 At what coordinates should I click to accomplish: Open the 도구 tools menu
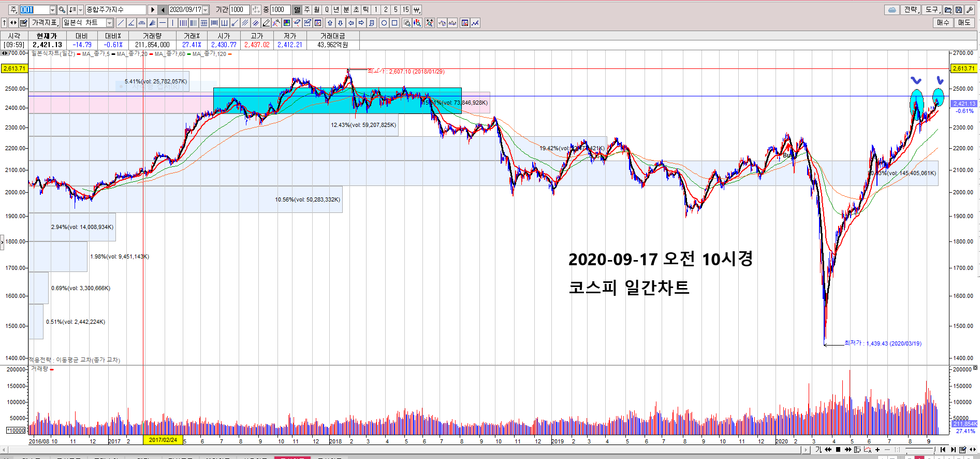point(932,10)
